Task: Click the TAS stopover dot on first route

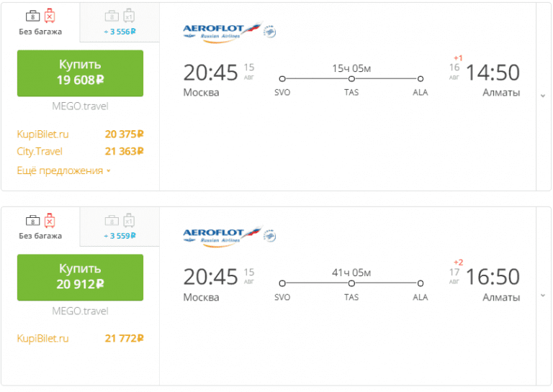Action: click(351, 78)
